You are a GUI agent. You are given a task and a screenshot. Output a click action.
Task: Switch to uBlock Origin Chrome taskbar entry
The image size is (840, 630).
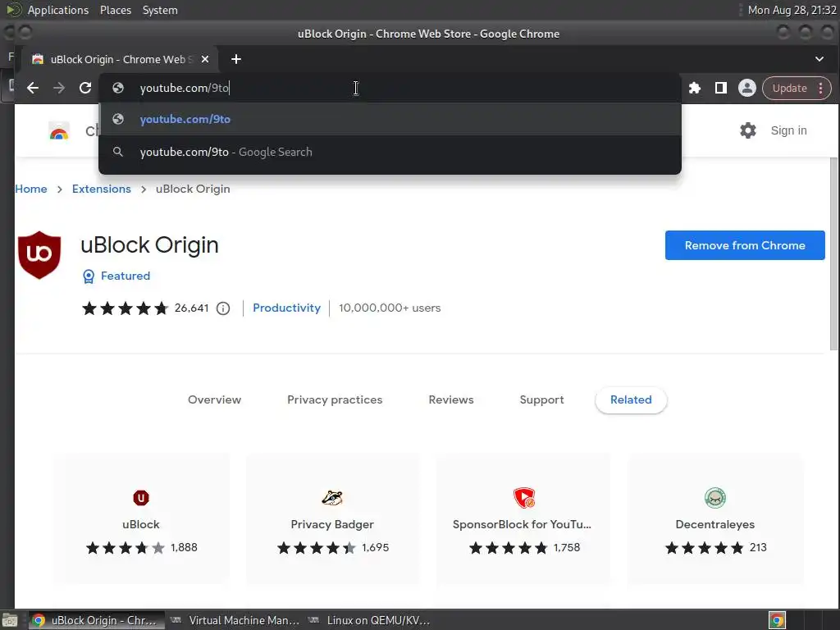coord(96,620)
